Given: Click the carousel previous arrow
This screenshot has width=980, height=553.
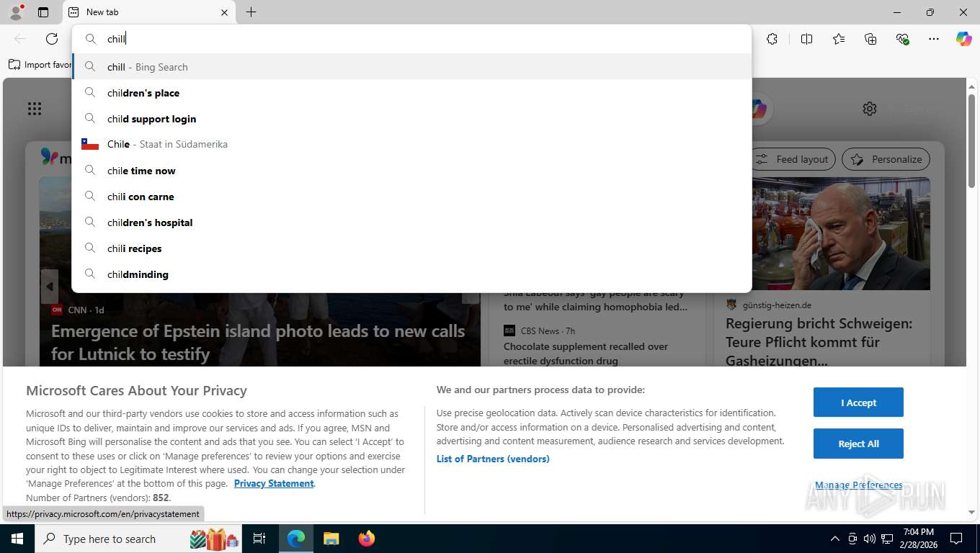Looking at the screenshot, I should coord(49,287).
